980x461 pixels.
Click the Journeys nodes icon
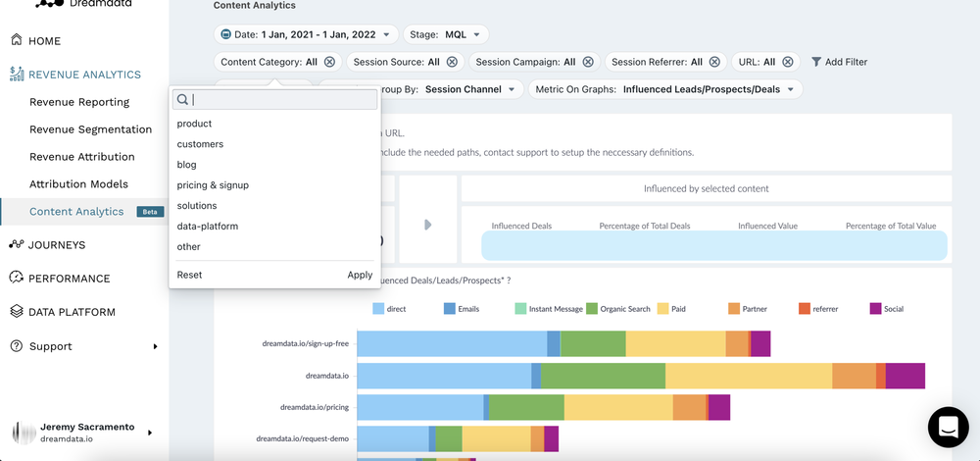point(17,244)
